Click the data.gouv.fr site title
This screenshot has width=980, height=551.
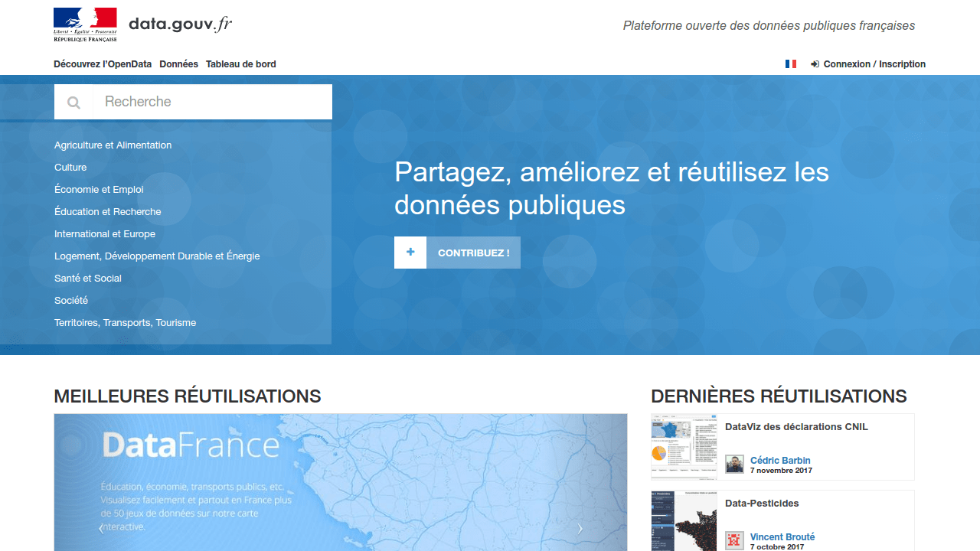coord(180,24)
